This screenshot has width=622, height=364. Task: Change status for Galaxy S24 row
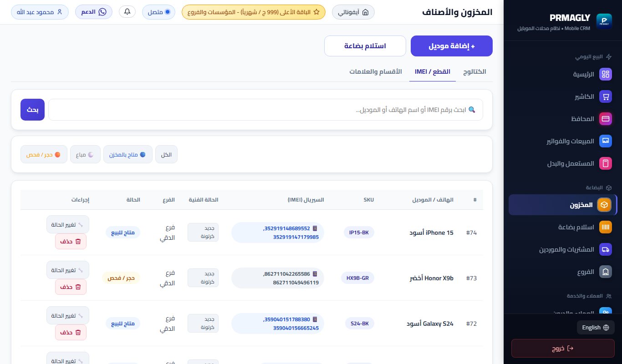pyautogui.click(x=68, y=315)
